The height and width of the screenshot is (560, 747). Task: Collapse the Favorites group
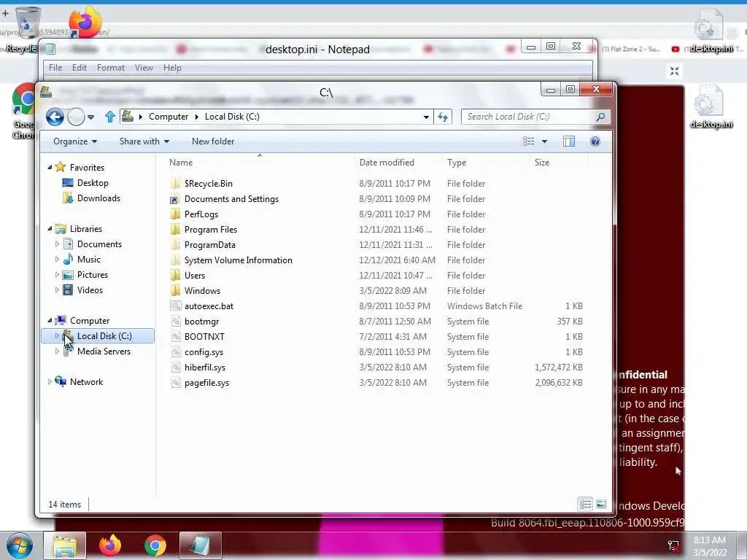point(50,167)
